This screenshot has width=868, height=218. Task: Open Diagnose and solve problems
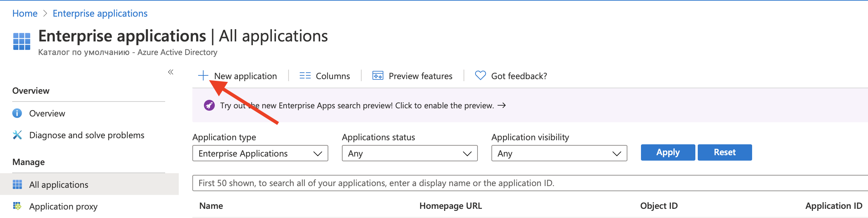click(86, 135)
